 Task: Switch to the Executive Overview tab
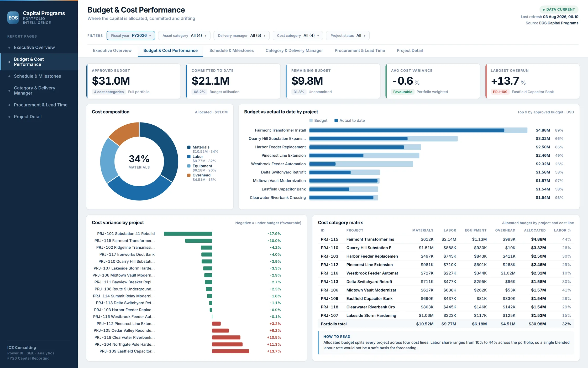(112, 50)
